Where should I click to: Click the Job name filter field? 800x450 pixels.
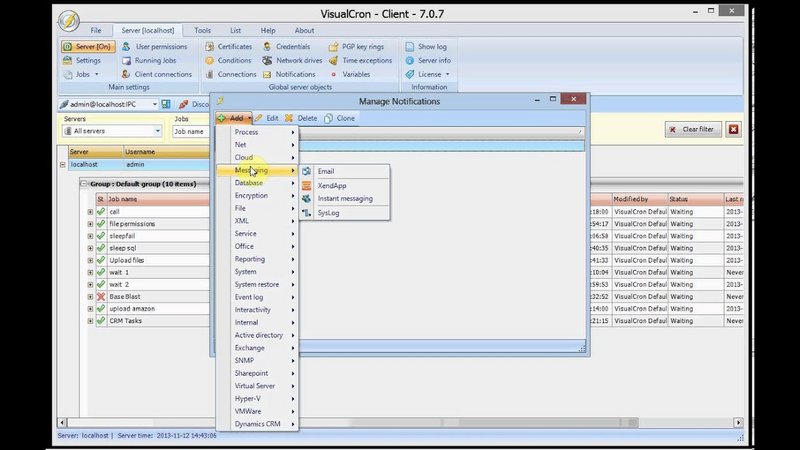point(191,132)
